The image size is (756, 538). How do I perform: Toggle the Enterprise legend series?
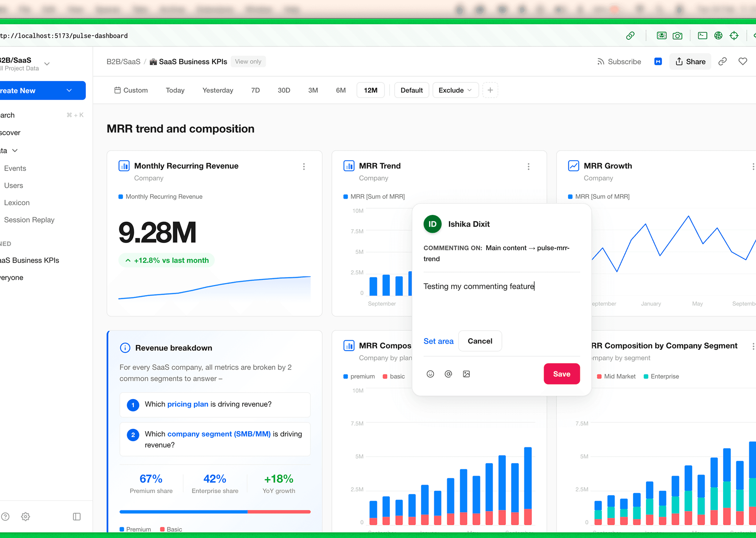point(661,376)
